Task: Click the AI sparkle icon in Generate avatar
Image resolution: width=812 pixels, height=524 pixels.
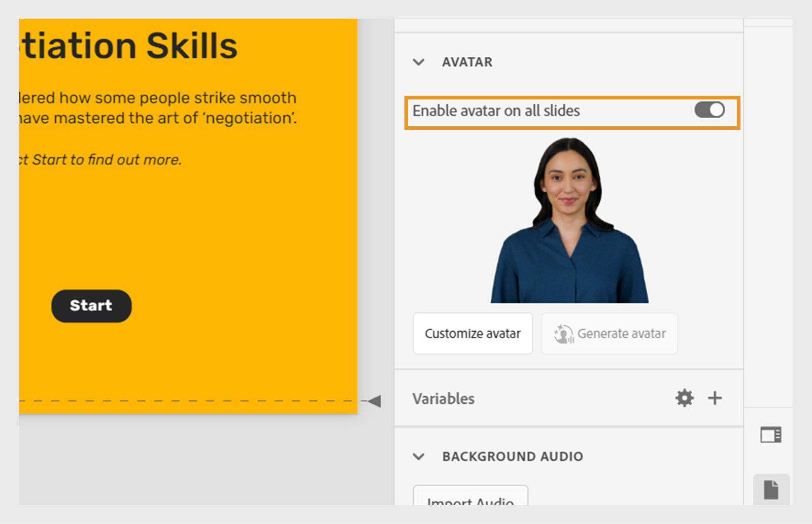Action: click(565, 333)
